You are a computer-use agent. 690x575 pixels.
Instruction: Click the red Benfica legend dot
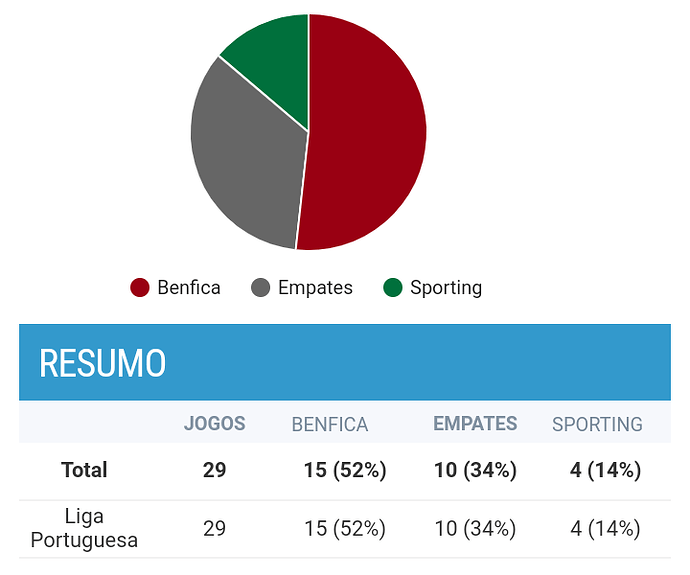click(140, 288)
